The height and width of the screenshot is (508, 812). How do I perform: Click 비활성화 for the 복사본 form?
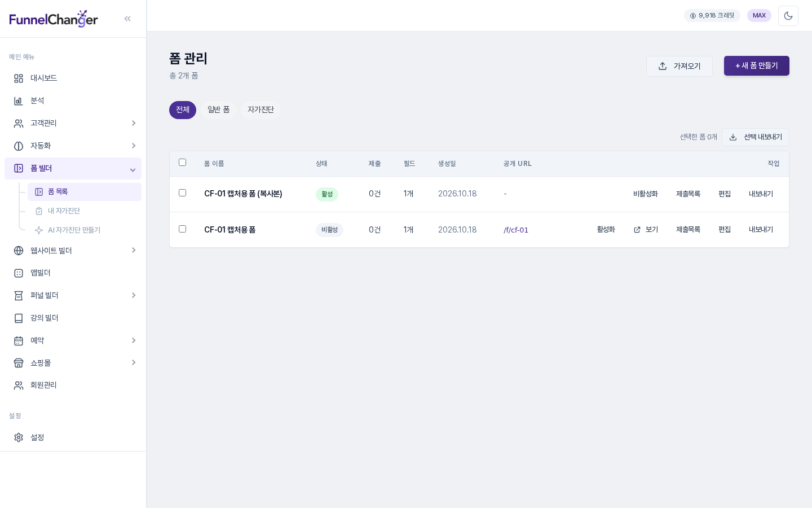tap(646, 194)
